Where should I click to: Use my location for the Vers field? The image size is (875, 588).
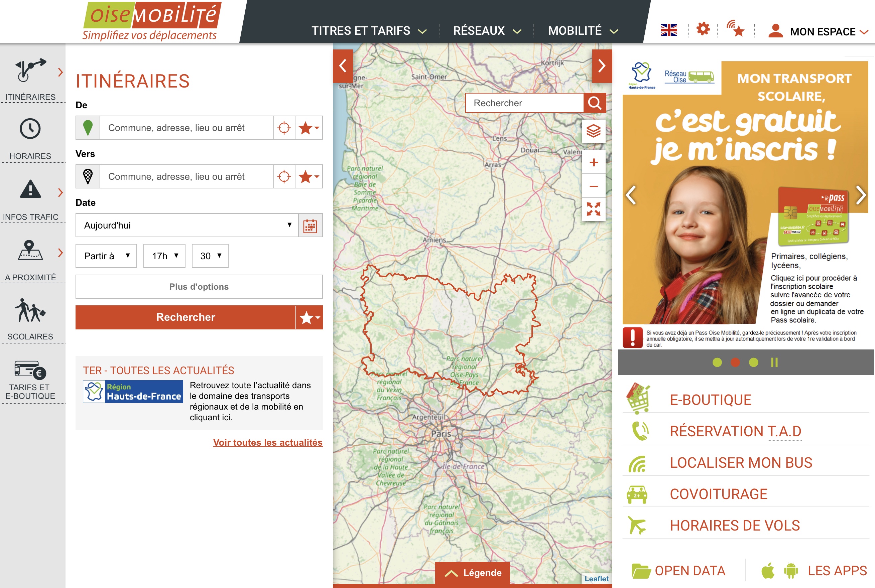click(284, 177)
